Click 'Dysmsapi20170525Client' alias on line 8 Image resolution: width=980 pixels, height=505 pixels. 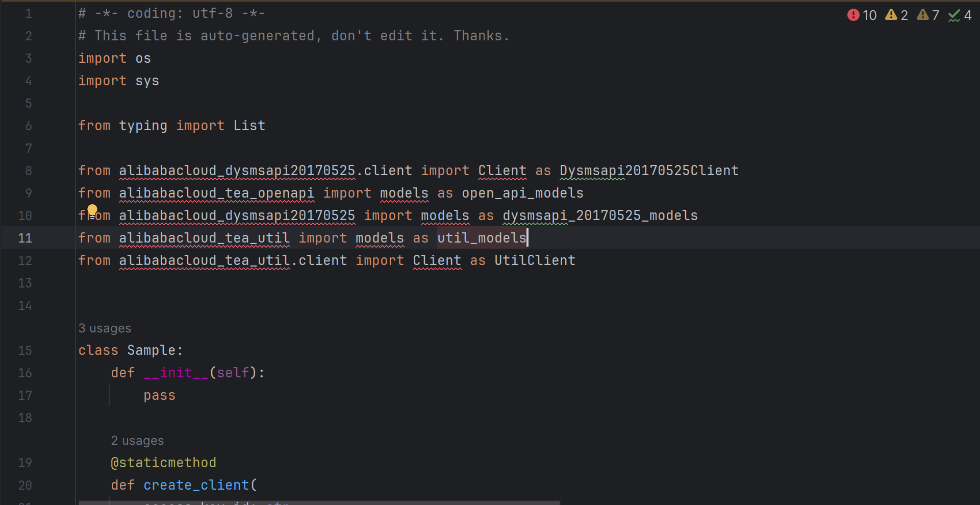(x=649, y=171)
